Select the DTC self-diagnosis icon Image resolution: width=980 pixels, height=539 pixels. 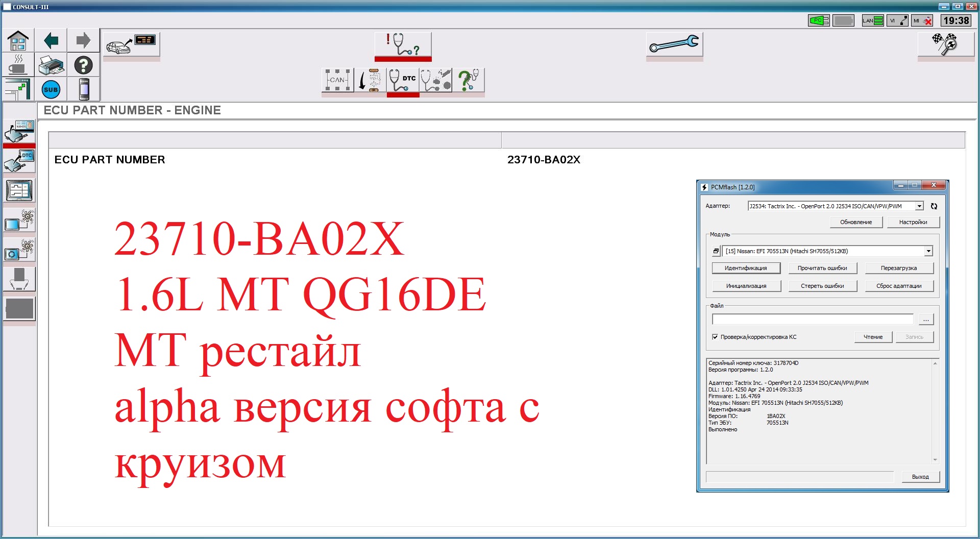pos(403,80)
